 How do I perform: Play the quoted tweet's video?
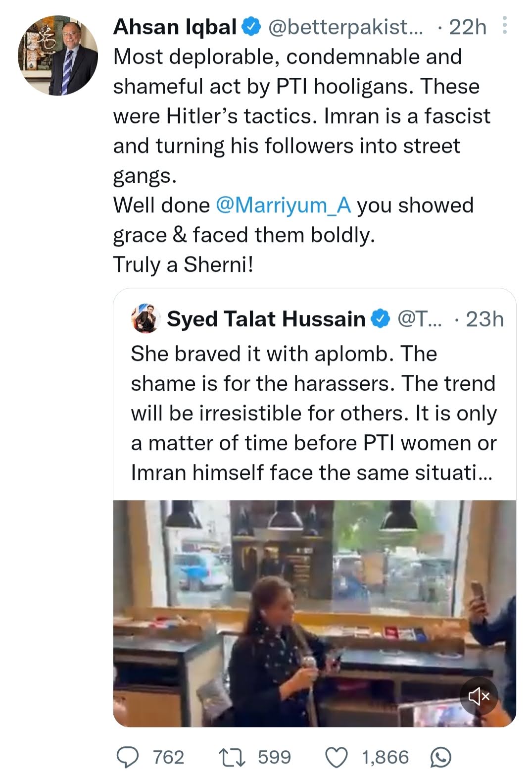[x=314, y=613]
